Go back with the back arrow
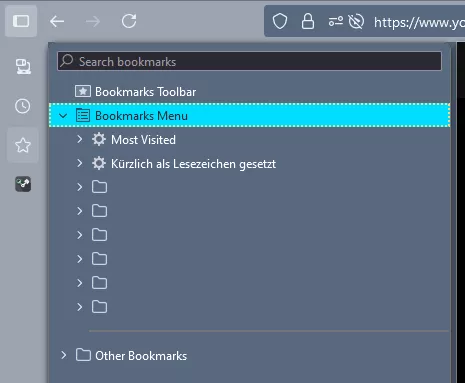This screenshot has width=465, height=383. [x=57, y=22]
